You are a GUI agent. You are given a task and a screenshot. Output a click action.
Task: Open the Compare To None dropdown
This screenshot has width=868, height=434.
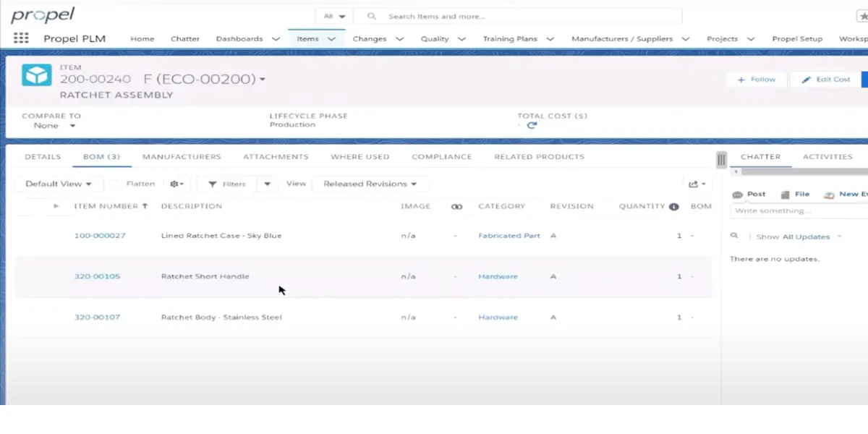click(54, 125)
